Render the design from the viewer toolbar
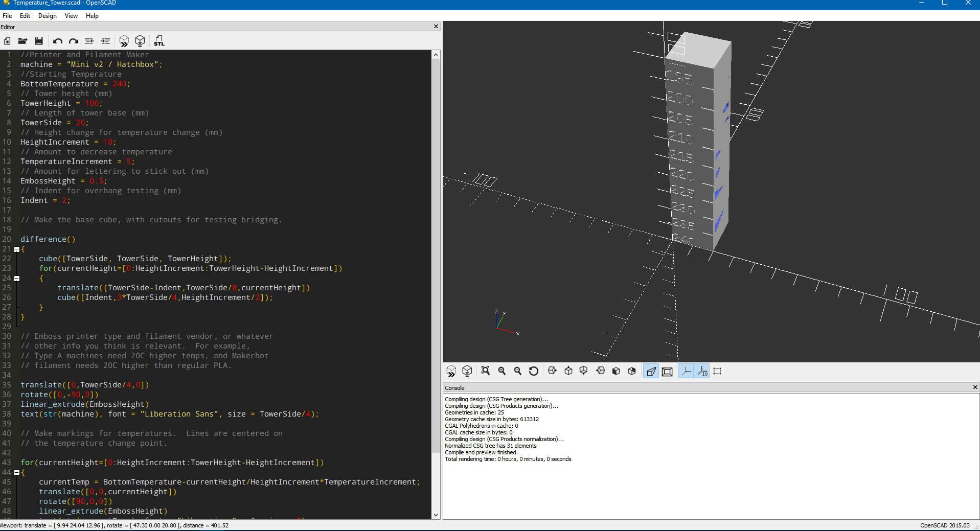The image size is (980, 531). (467, 371)
